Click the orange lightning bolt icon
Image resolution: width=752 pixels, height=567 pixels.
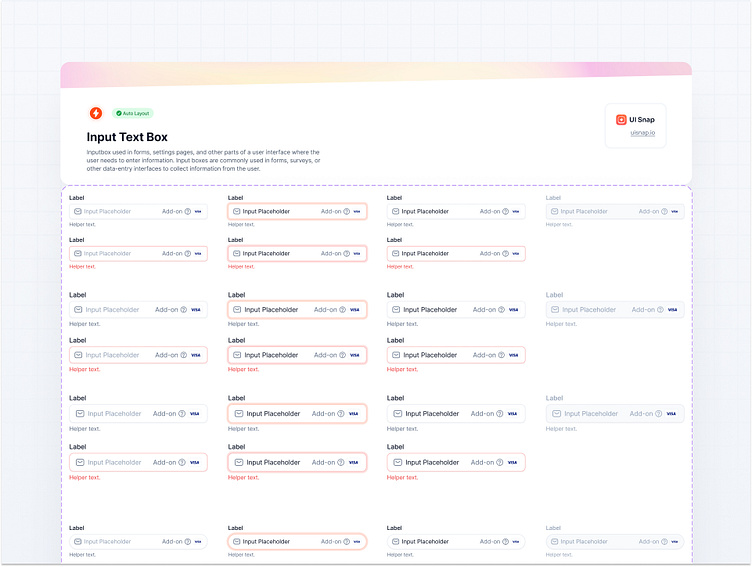(96, 113)
